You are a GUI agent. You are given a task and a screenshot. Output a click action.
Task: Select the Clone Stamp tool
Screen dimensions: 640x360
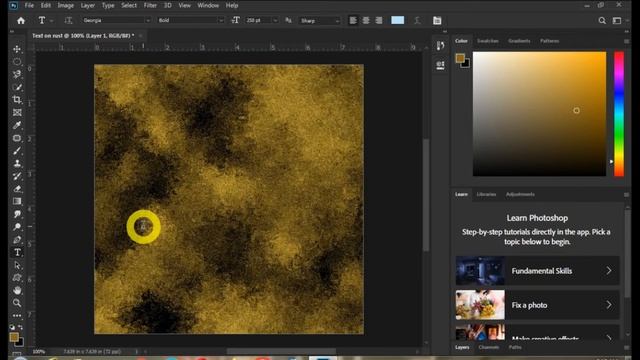click(x=17, y=163)
